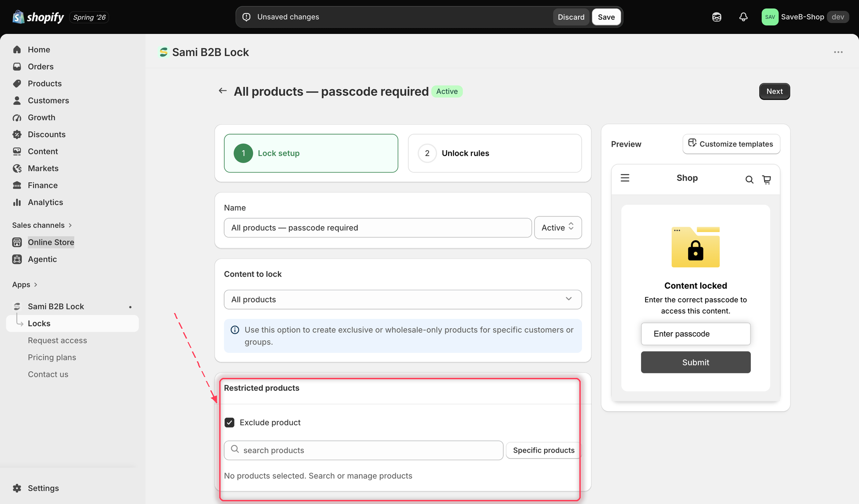Click the Home icon in sidebar
The height and width of the screenshot is (504, 859).
tap(17, 50)
